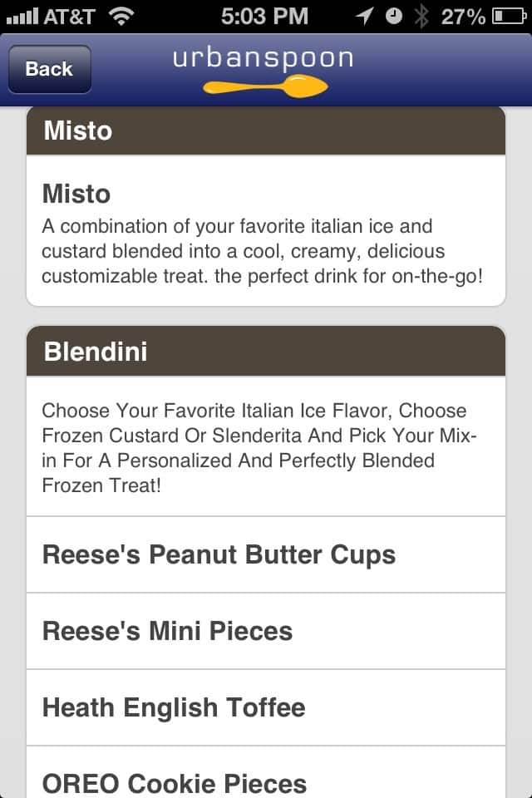Click the battery icon in status bar
532x798 pixels.
click(x=508, y=16)
